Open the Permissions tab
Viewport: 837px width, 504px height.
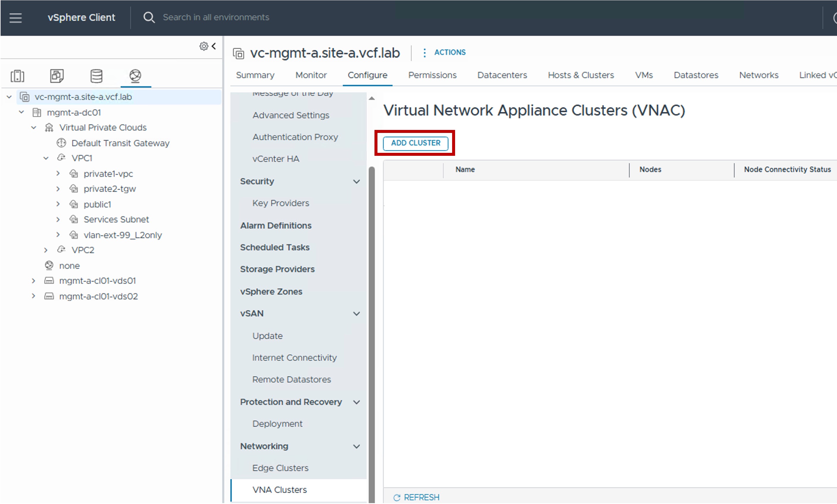[x=432, y=75]
